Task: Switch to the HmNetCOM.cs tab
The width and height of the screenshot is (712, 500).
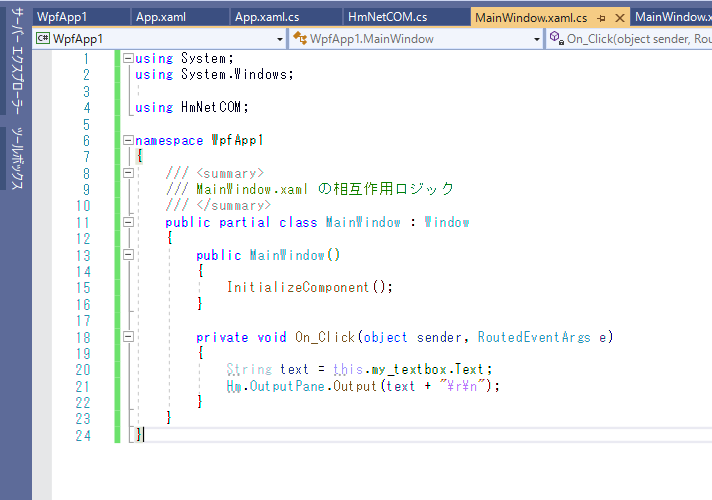Action: [387, 18]
